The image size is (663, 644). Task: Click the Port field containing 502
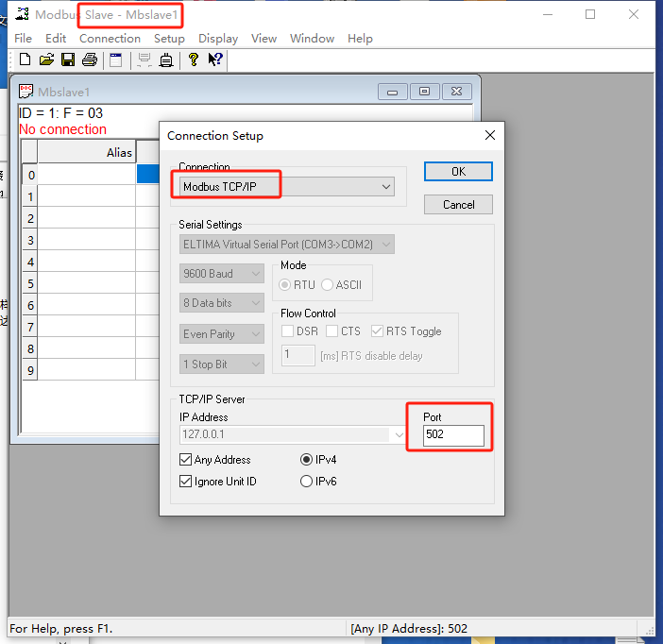point(453,435)
